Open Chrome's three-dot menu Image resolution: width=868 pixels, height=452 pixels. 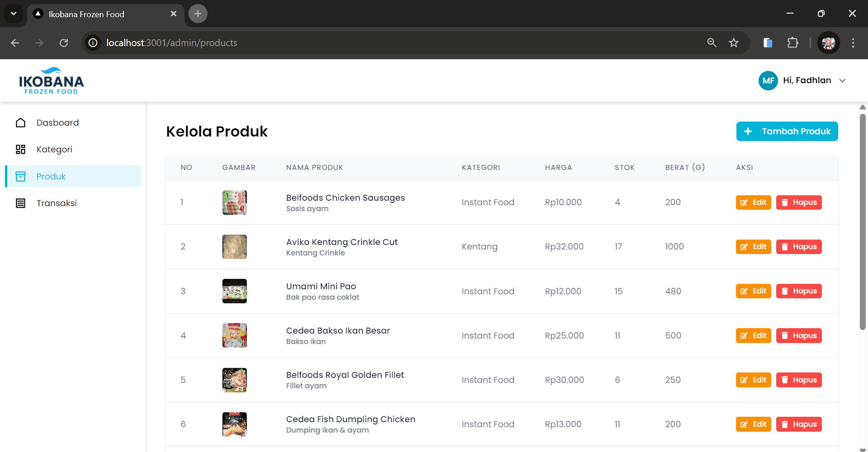click(x=853, y=43)
